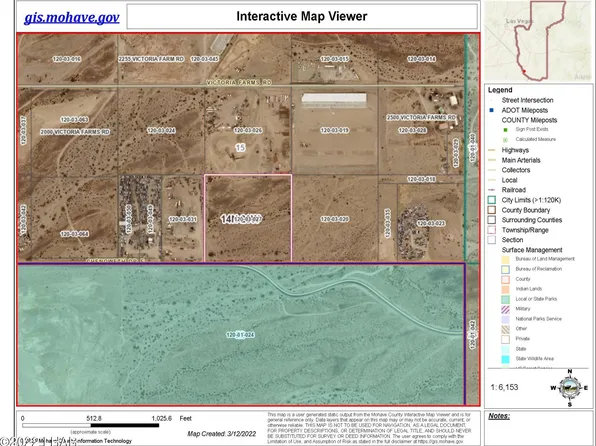The height and width of the screenshot is (446, 596).
Task: Click the County Boundary box symbol
Action: [492, 210]
